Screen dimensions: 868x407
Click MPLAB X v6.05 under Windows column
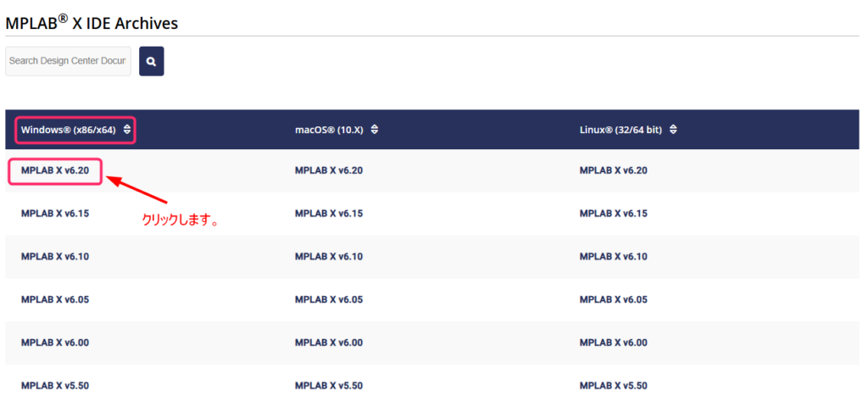click(x=55, y=299)
